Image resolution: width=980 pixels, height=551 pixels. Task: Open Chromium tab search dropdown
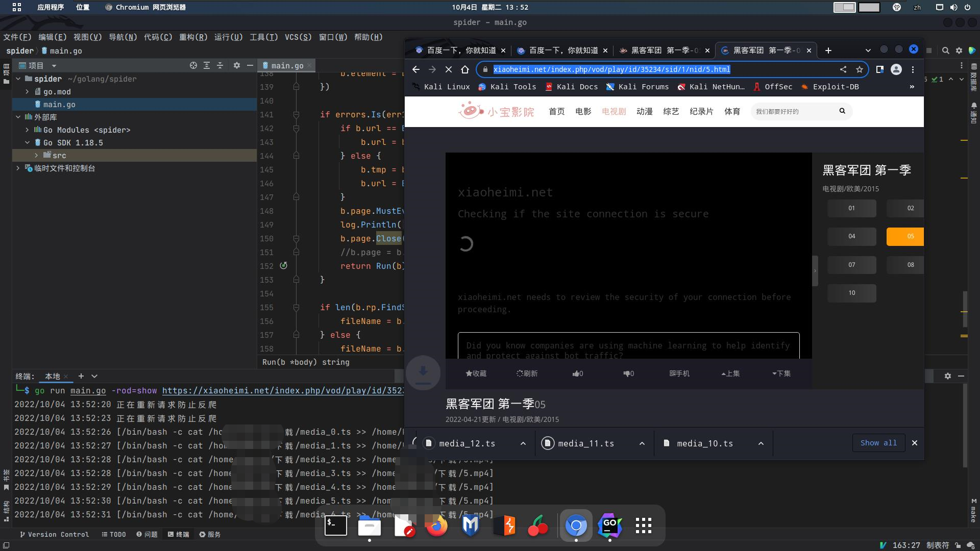pyautogui.click(x=868, y=51)
